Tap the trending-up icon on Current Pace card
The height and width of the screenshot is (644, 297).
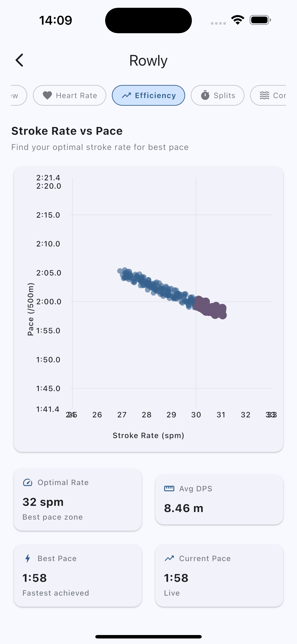tap(169, 558)
